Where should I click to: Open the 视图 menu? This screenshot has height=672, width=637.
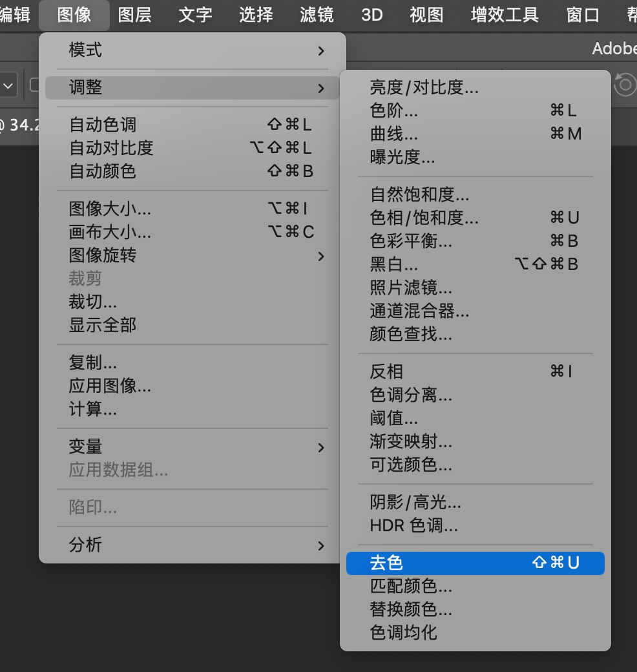tap(426, 15)
